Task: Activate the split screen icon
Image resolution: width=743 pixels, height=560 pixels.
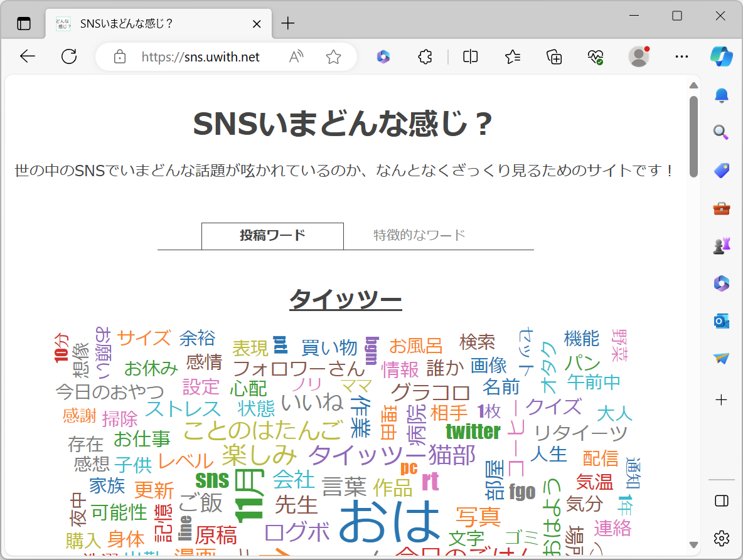Action: point(470,56)
